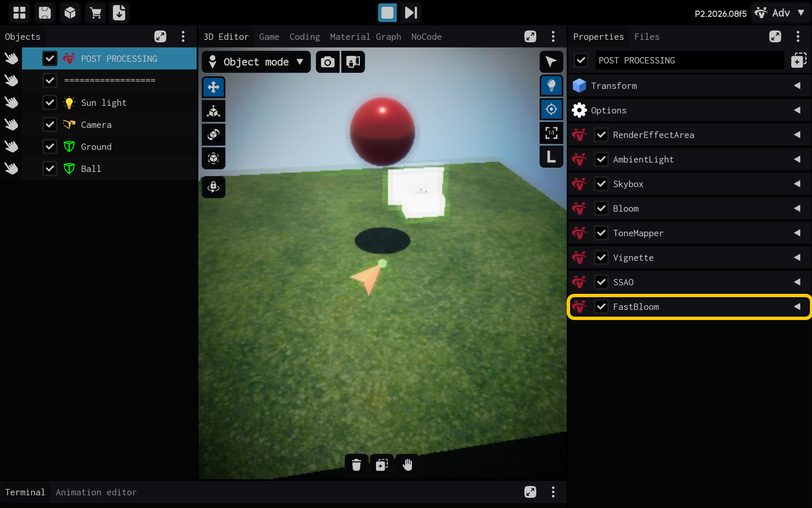Toggle Ground object checkbox

(50, 146)
